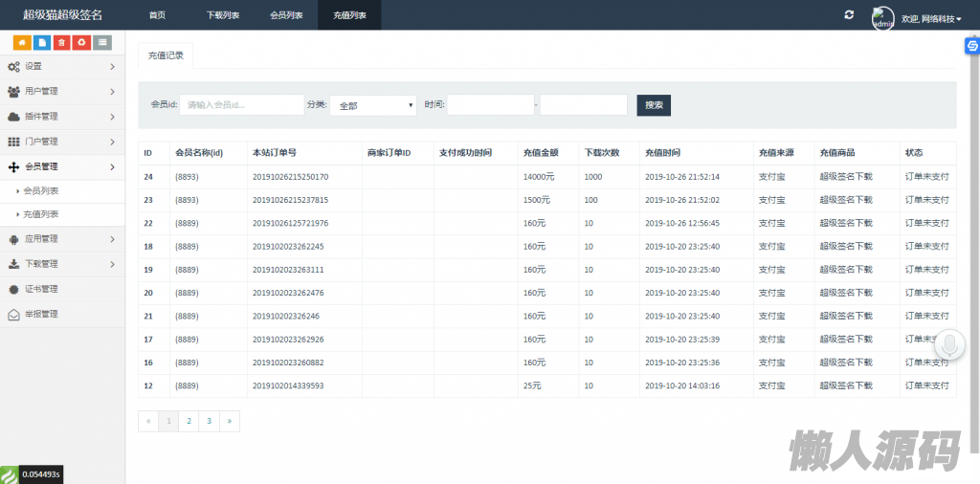Switch to the 下载列表 top tab
The width and height of the screenshot is (980, 484).
click(223, 15)
